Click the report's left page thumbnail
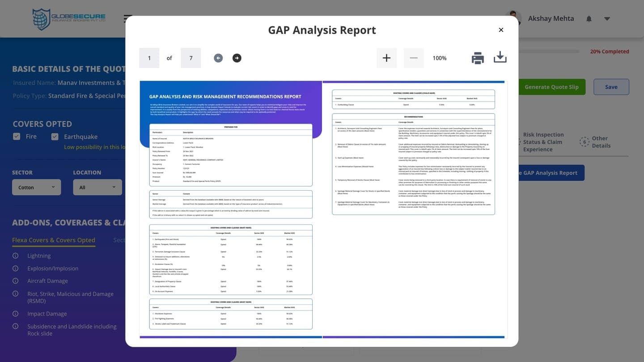The height and width of the screenshot is (362, 644). [x=231, y=209]
